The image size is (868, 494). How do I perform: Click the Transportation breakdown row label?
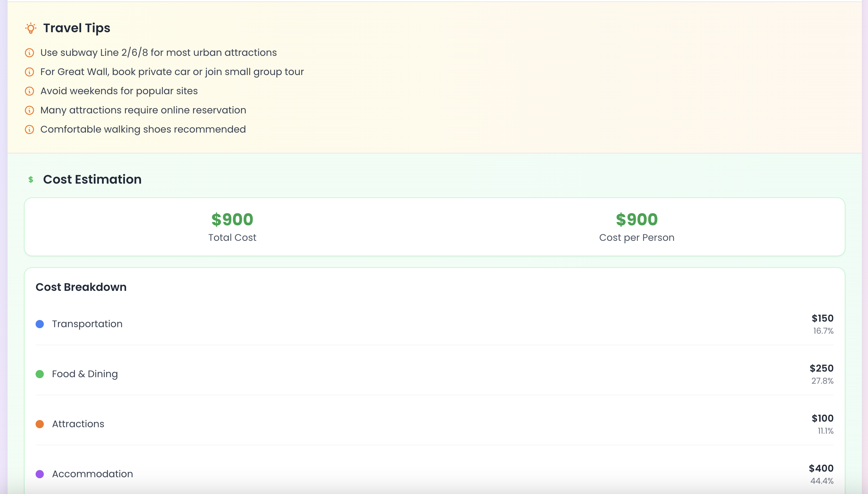[x=87, y=324]
